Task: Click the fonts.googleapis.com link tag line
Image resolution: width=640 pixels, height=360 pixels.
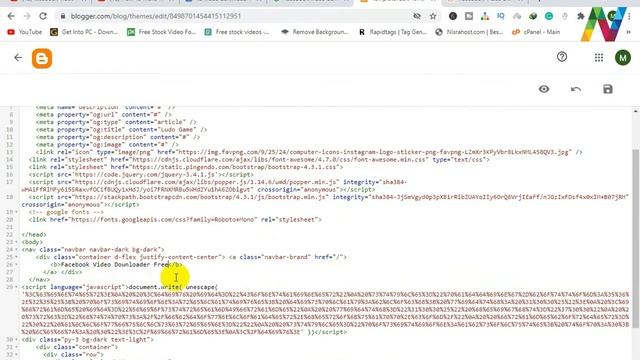Action: click(175, 220)
